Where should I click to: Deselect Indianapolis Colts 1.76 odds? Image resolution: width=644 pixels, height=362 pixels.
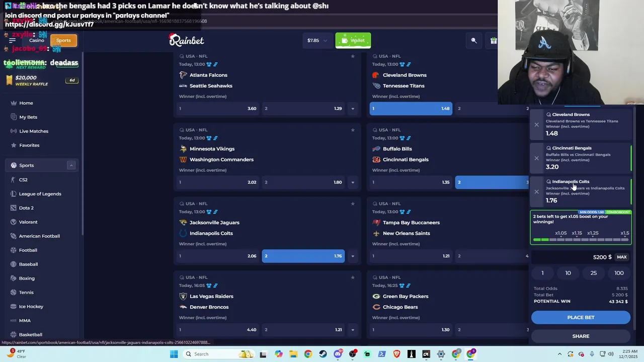(303, 256)
